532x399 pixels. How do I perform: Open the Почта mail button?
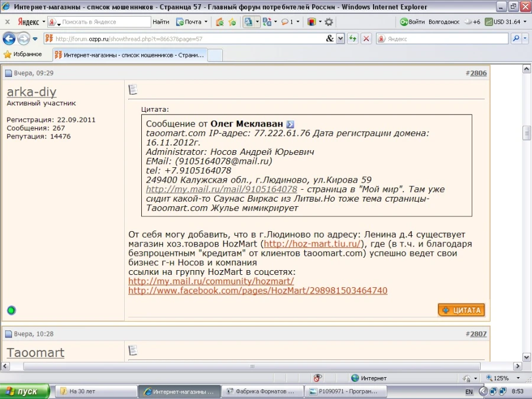click(x=189, y=22)
